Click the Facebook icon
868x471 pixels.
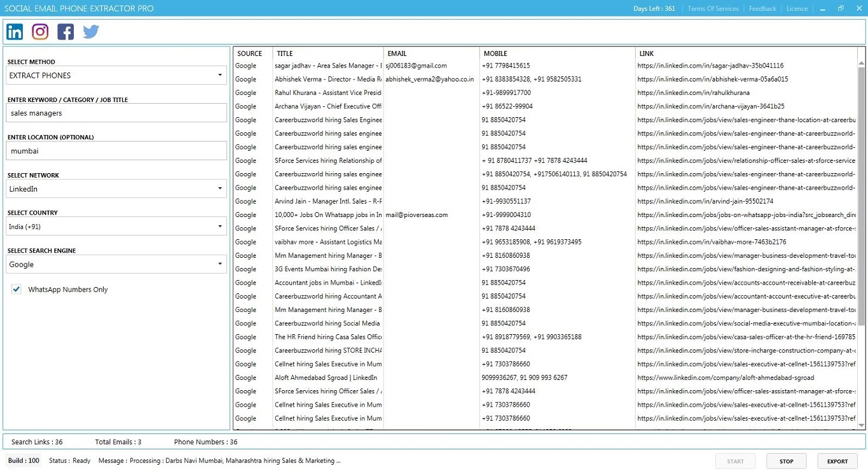point(65,32)
